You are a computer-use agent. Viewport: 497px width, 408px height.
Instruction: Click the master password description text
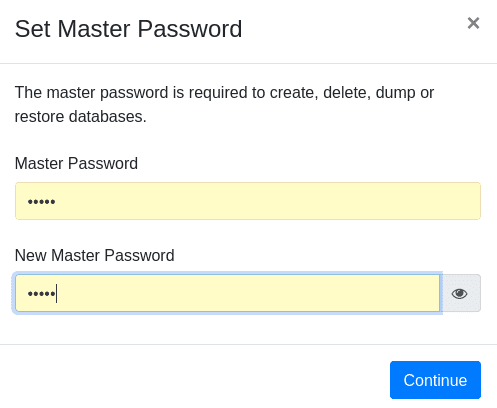click(x=224, y=104)
